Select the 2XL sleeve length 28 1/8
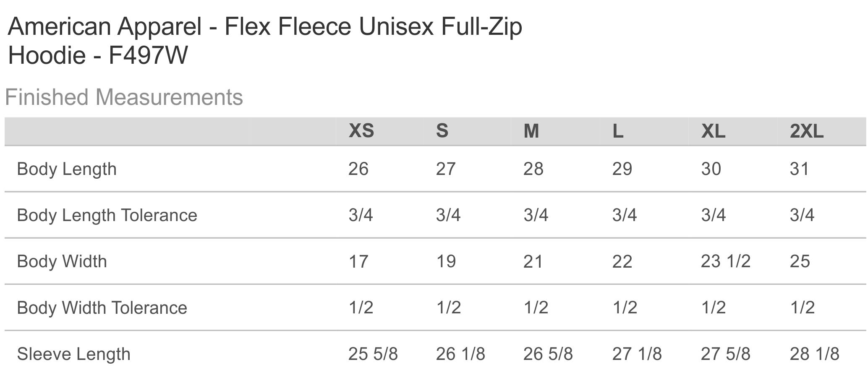This screenshot has width=868, height=383. [x=814, y=354]
